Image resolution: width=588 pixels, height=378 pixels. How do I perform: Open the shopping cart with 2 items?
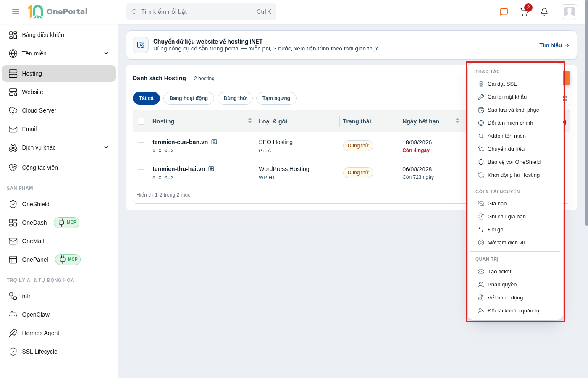pyautogui.click(x=524, y=12)
